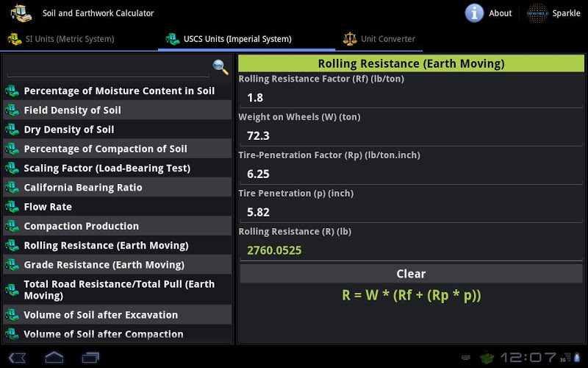Open Percentage of Compaction of Soil
The width and height of the screenshot is (588, 368).
click(x=118, y=149)
